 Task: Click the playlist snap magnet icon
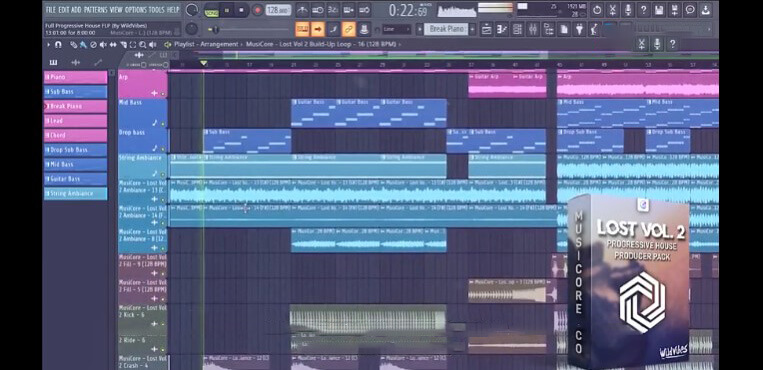point(58,44)
